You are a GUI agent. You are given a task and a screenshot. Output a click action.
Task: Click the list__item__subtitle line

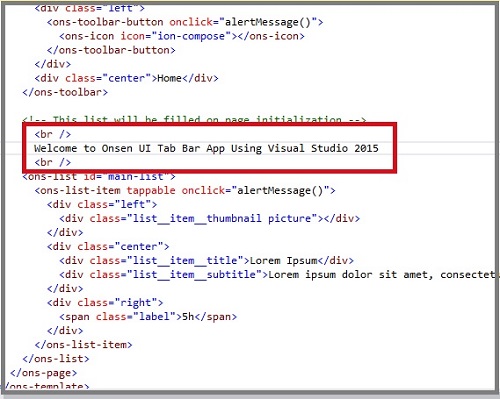tap(279, 275)
